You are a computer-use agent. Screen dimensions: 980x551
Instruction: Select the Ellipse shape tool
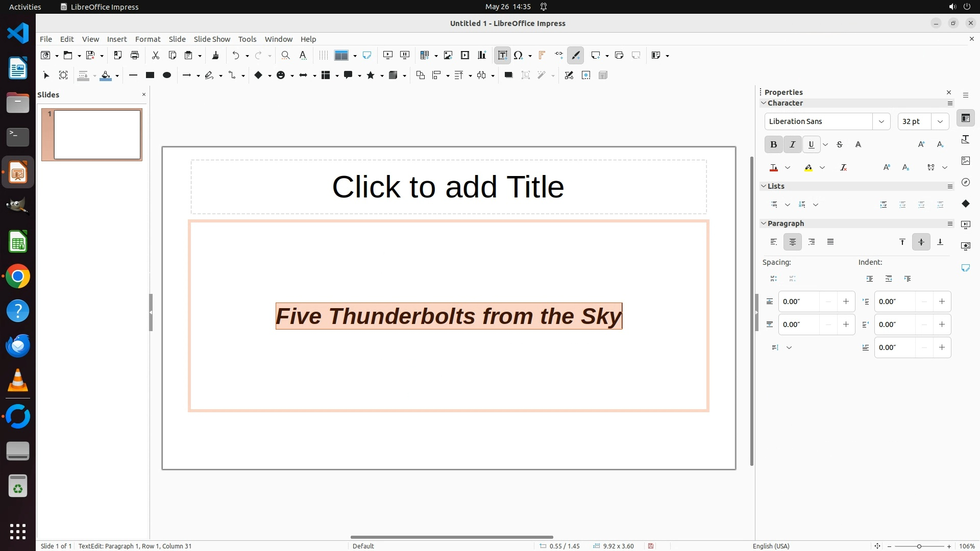pyautogui.click(x=166, y=75)
